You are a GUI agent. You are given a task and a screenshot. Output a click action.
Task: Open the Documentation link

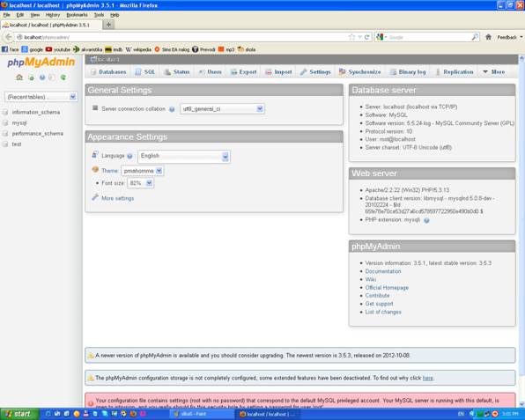click(x=382, y=271)
